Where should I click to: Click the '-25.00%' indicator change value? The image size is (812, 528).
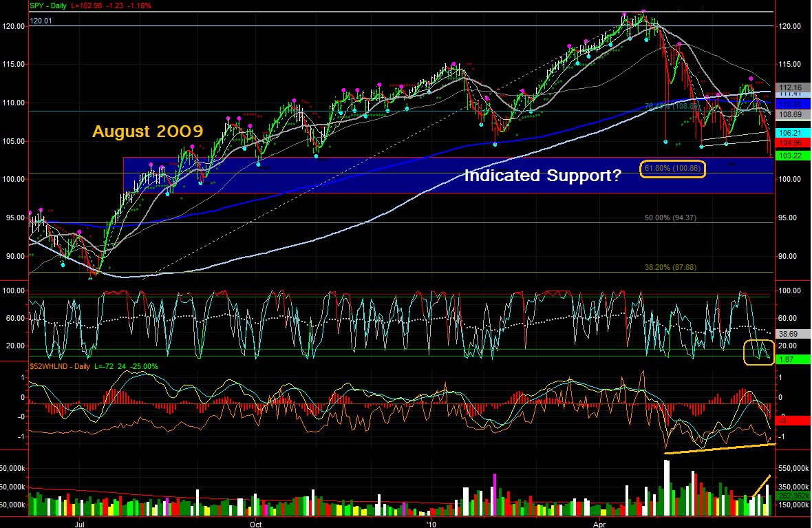(x=143, y=366)
